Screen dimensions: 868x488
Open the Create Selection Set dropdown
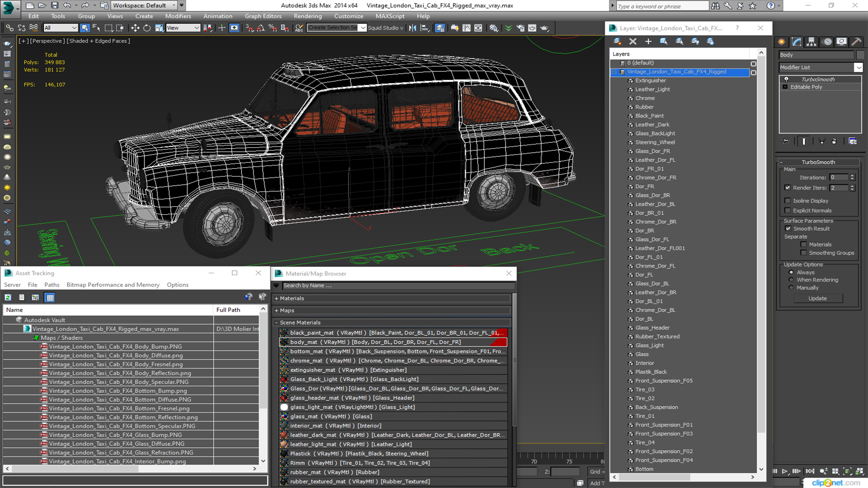point(363,28)
